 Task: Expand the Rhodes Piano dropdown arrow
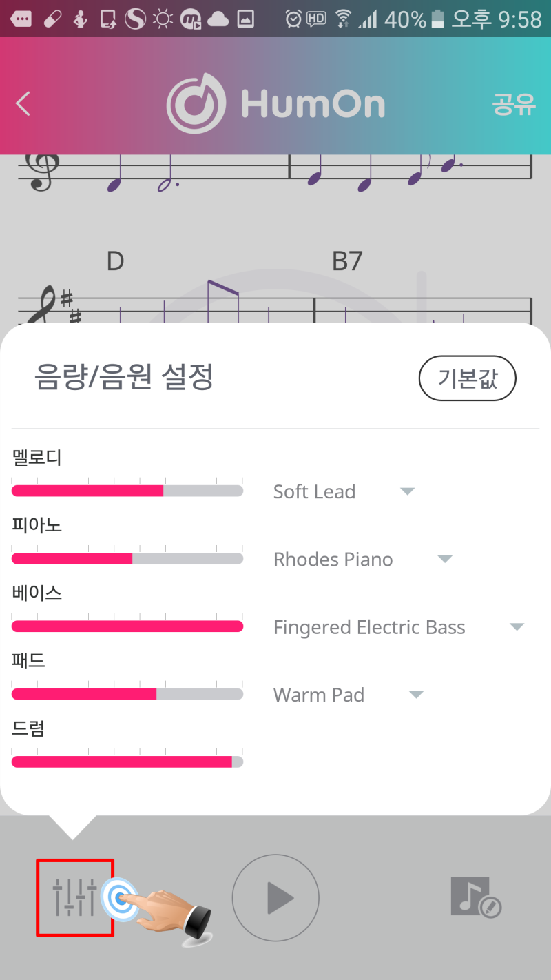click(445, 559)
